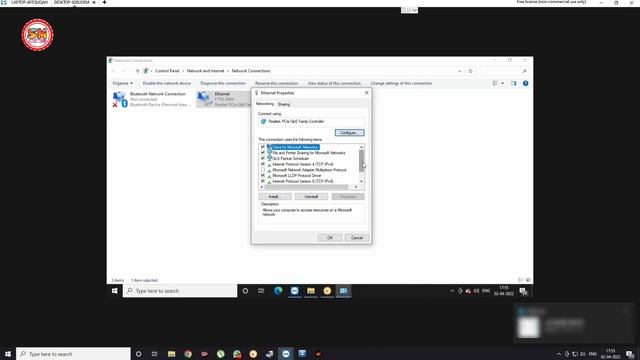Click Control Panel in address breadcrumb
This screenshot has height=360, width=640.
coord(167,71)
